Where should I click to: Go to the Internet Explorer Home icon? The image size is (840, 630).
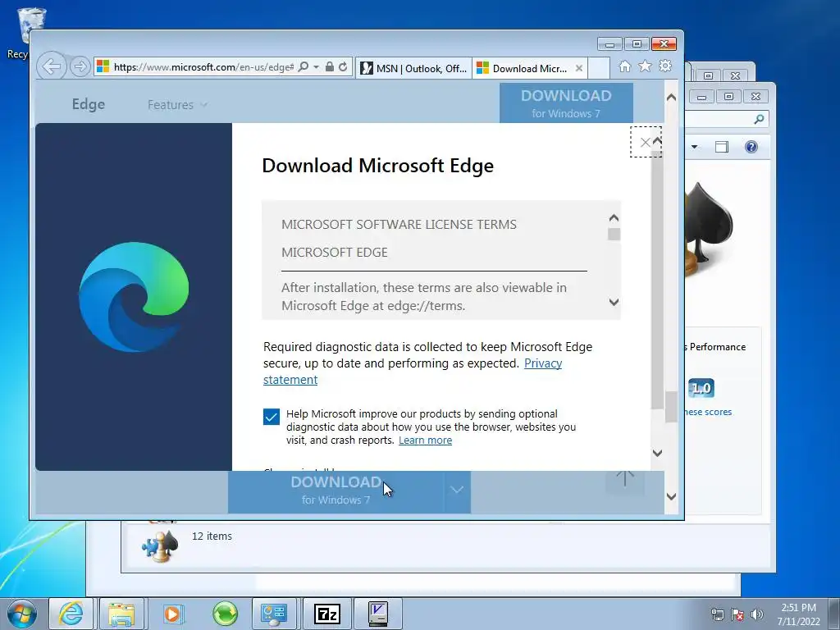click(624, 66)
